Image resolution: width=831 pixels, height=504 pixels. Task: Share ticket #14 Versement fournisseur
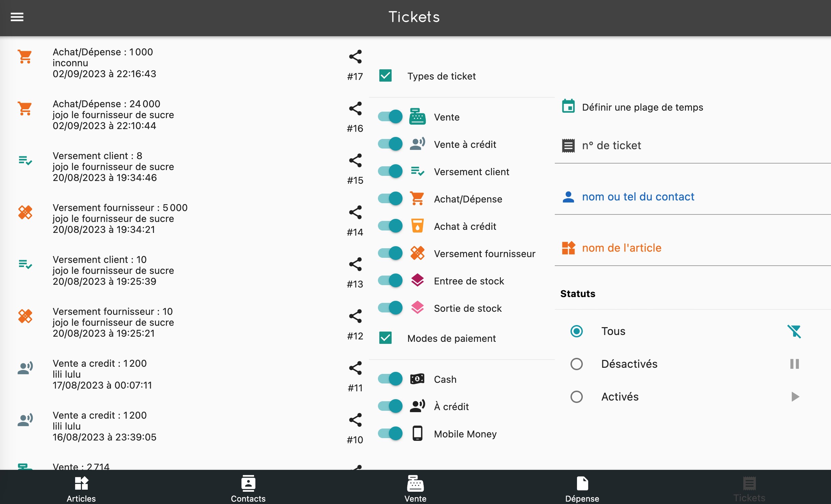click(355, 212)
